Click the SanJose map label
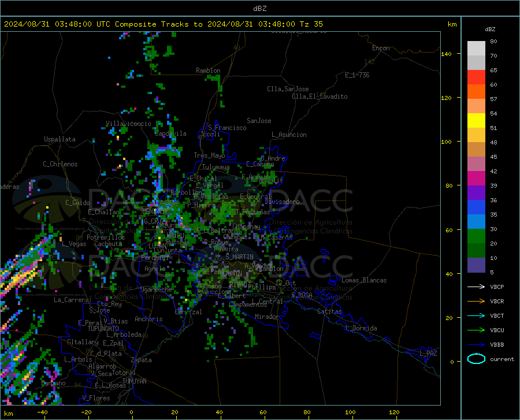The width and height of the screenshot is (520, 420). point(259,121)
